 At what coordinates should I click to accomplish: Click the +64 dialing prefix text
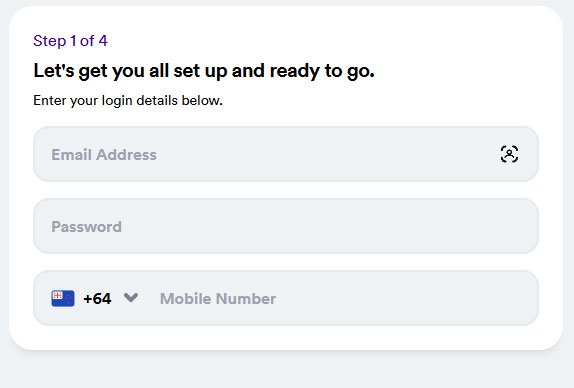[97, 299]
